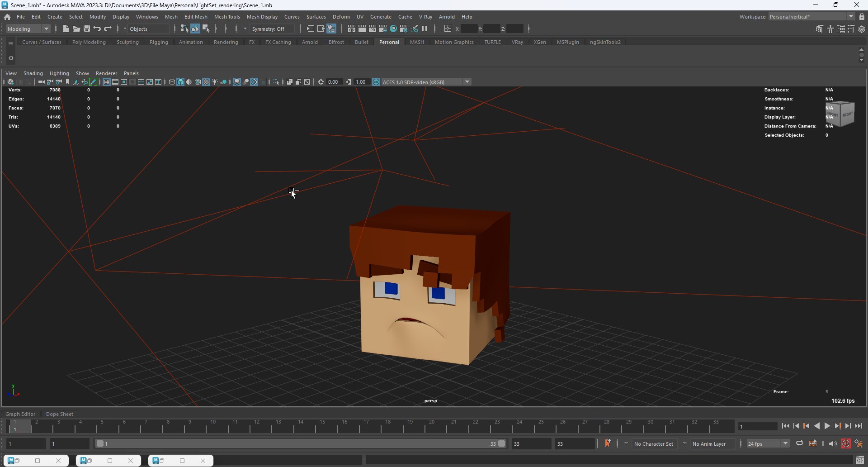
Task: Click the Redo arrow icon
Action: [x=108, y=29]
